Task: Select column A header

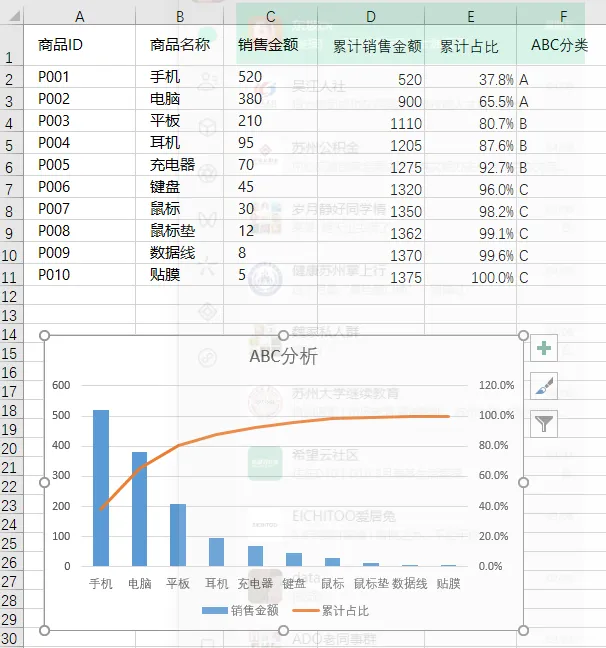Action: click(79, 16)
